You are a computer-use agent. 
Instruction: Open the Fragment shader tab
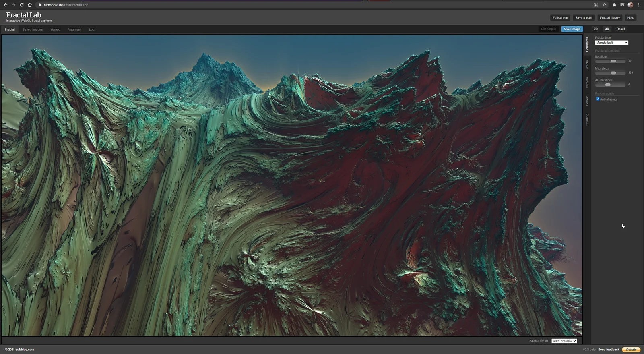pyautogui.click(x=74, y=29)
